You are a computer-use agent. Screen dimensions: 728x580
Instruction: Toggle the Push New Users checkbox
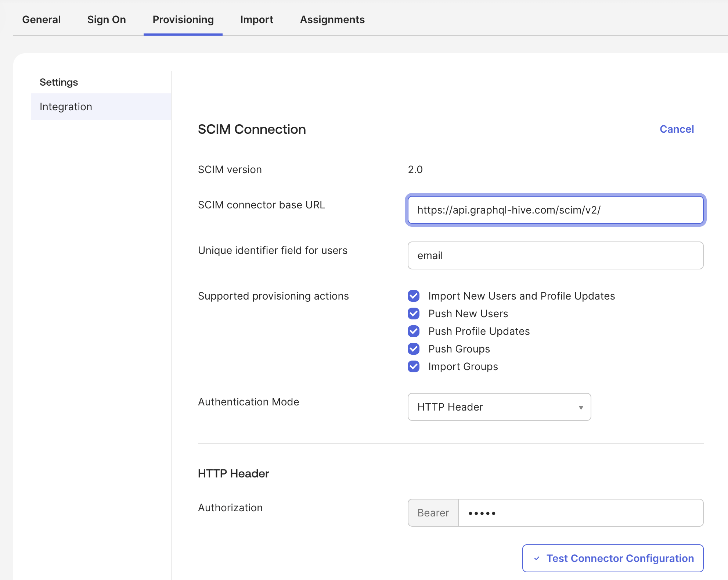(414, 314)
